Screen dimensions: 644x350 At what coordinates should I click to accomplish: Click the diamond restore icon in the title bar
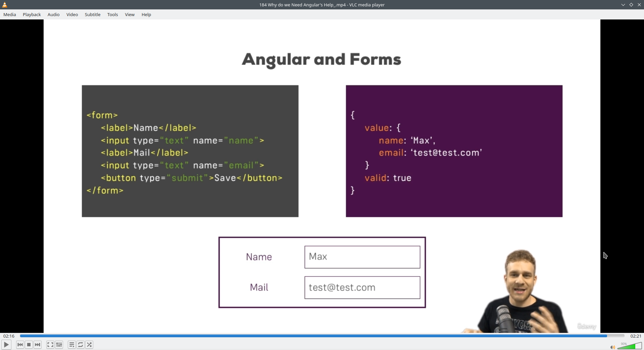(631, 5)
